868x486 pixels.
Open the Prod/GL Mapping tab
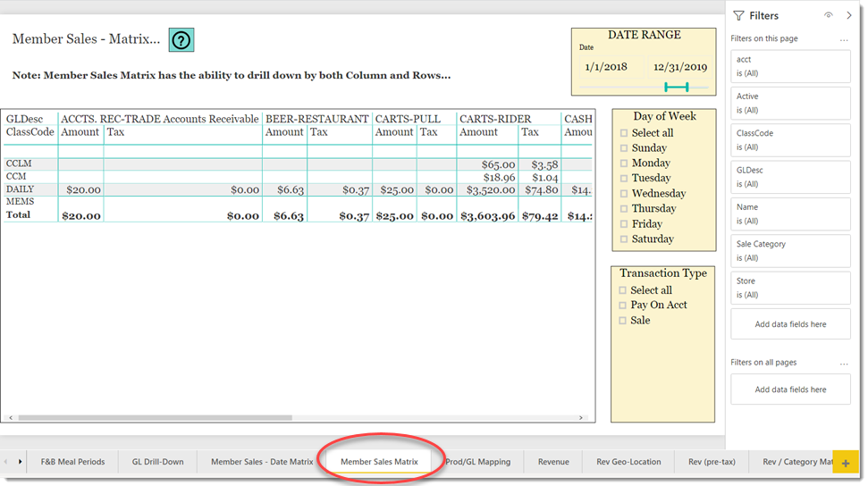click(x=478, y=462)
